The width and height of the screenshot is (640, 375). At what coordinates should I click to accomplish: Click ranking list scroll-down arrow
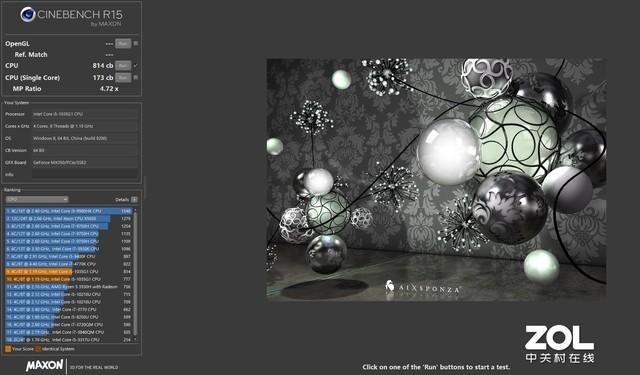coord(136,339)
